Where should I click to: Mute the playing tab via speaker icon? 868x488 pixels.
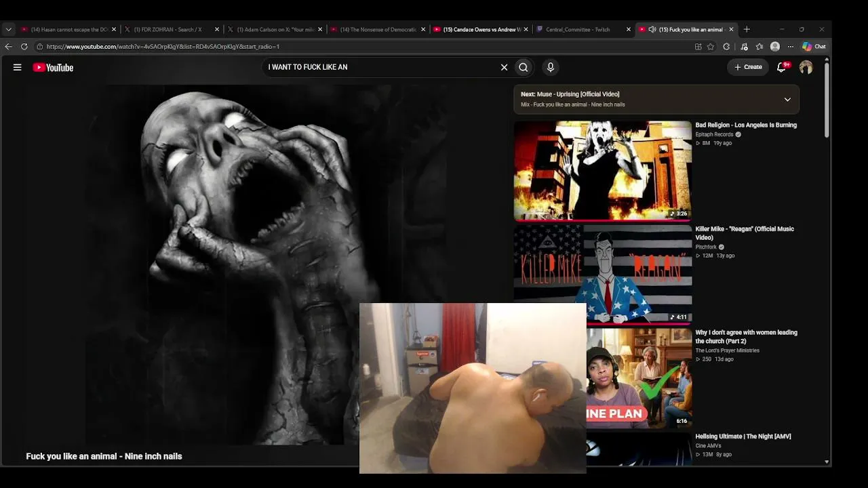[x=652, y=29]
